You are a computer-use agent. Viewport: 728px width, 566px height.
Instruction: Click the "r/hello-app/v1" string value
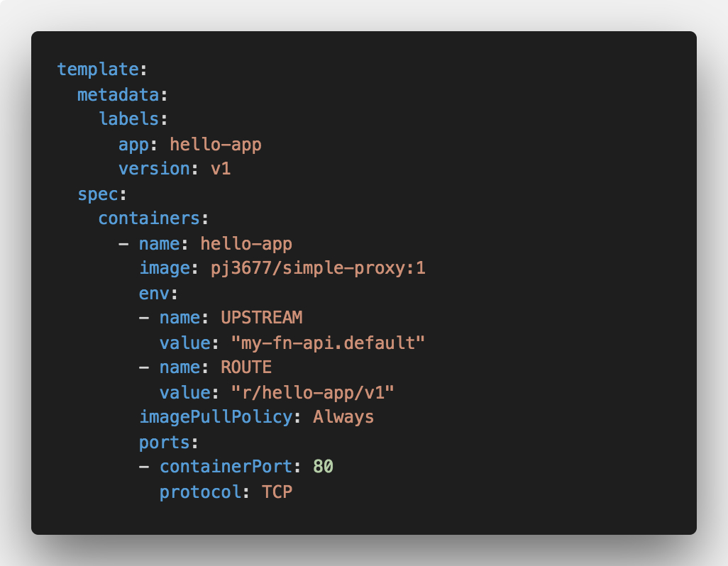click(x=313, y=392)
